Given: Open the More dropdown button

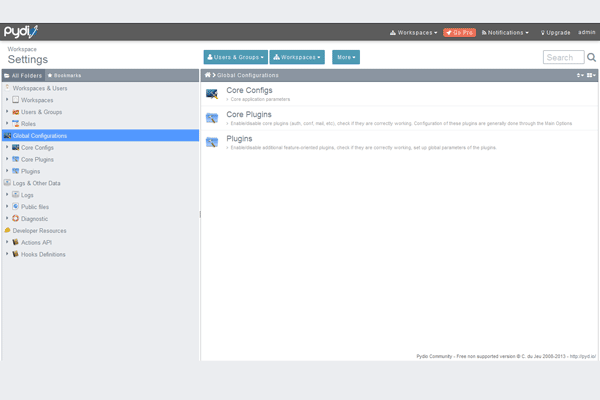Looking at the screenshot, I should coord(345,57).
